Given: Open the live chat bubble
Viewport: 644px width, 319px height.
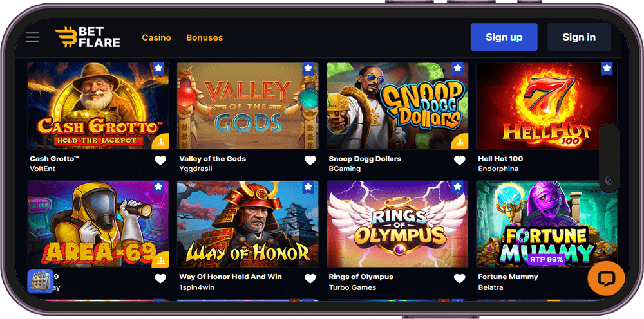Looking at the screenshot, I should [606, 279].
